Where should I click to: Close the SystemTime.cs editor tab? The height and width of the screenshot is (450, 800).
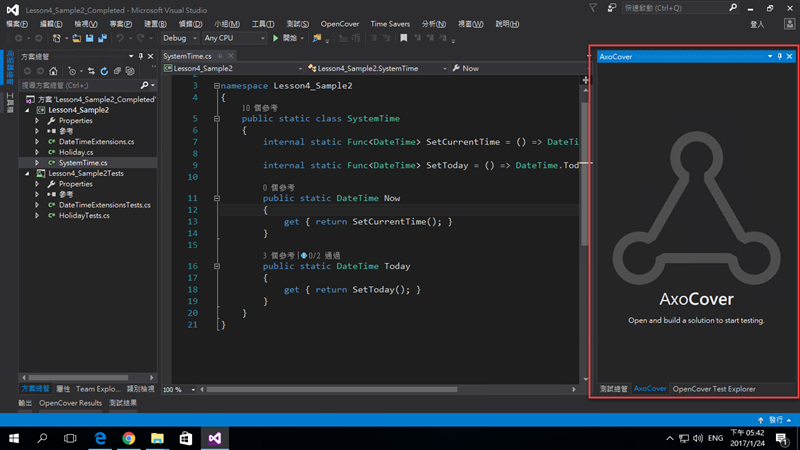[231, 56]
